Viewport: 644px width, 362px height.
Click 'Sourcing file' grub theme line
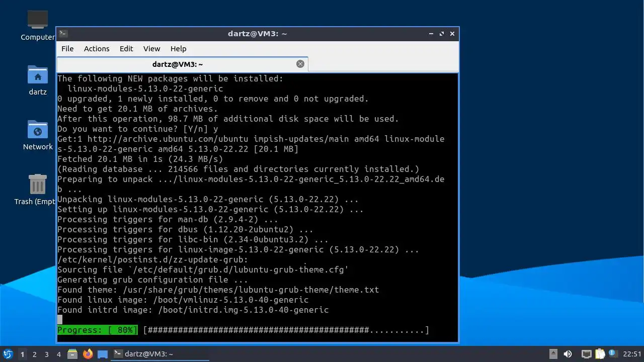pos(203,270)
